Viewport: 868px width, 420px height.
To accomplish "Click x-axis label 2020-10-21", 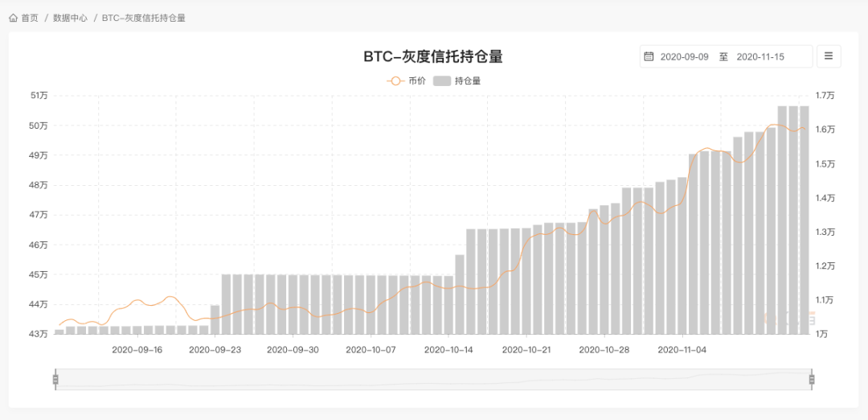I will (526, 350).
